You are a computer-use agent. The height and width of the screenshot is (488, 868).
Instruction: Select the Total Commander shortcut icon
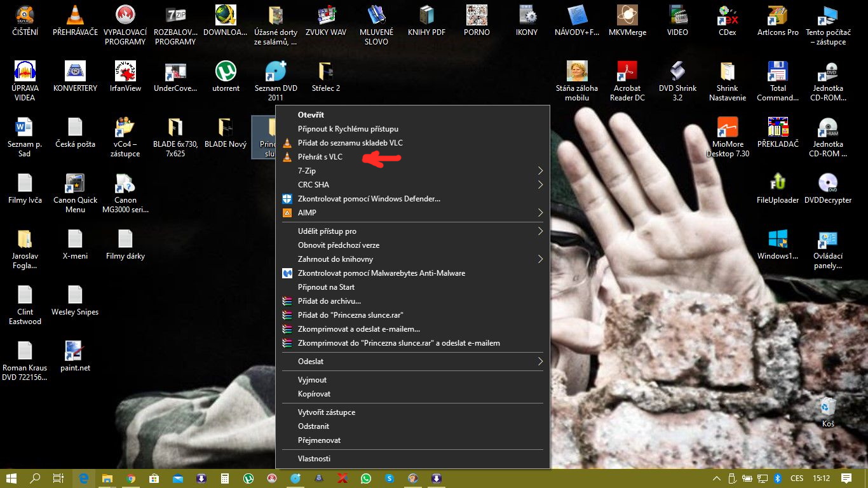(778, 81)
